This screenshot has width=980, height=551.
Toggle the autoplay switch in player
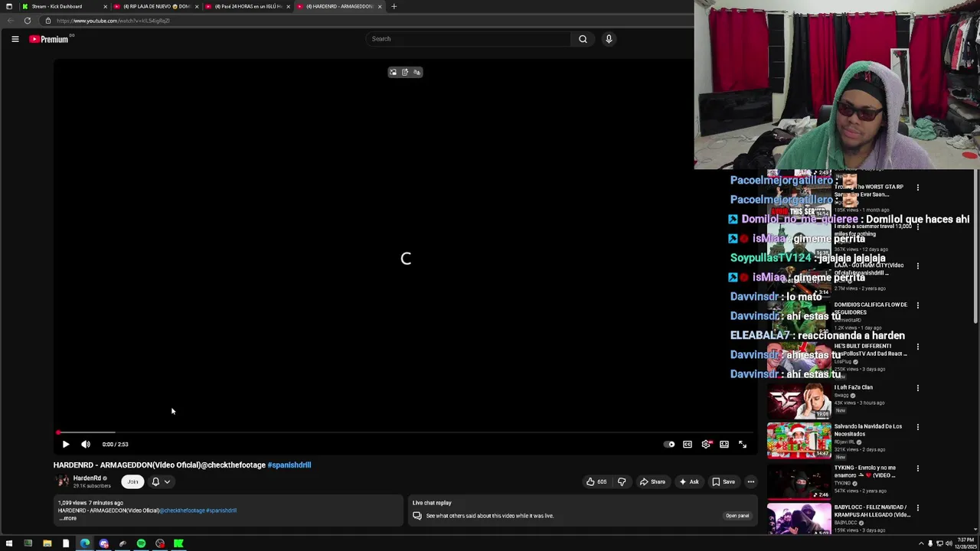pyautogui.click(x=670, y=444)
